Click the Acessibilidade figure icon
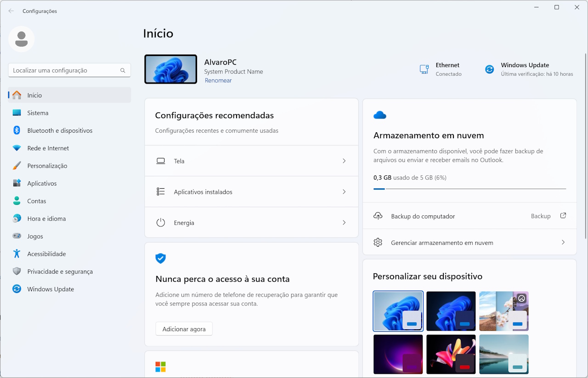 [x=17, y=254]
